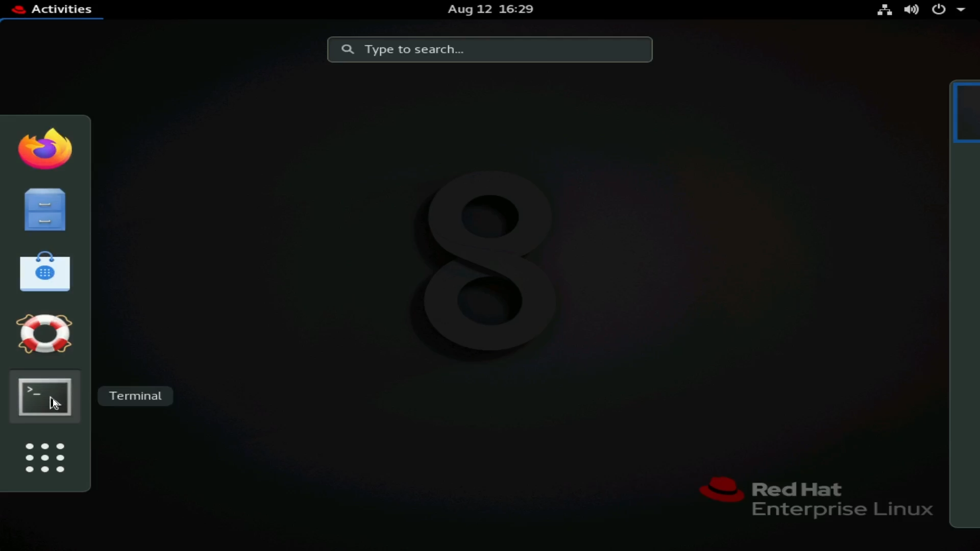Open the Terminal application
The width and height of the screenshot is (980, 551).
point(44,396)
